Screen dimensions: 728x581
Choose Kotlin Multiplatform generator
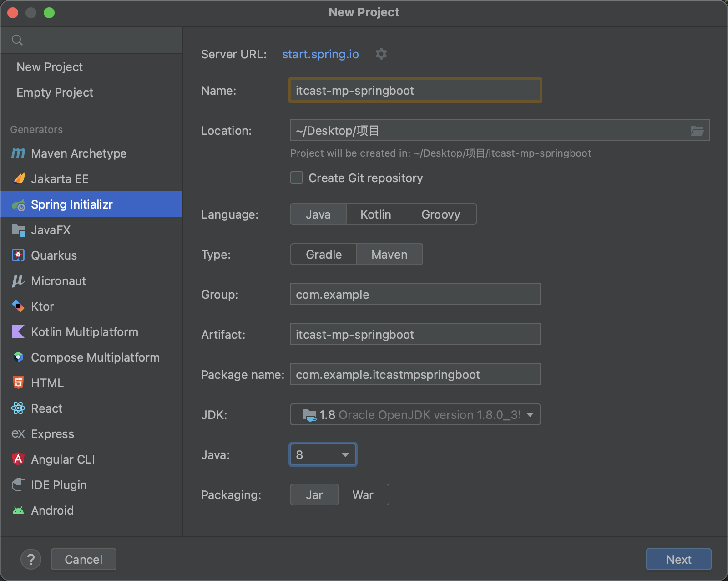84,332
